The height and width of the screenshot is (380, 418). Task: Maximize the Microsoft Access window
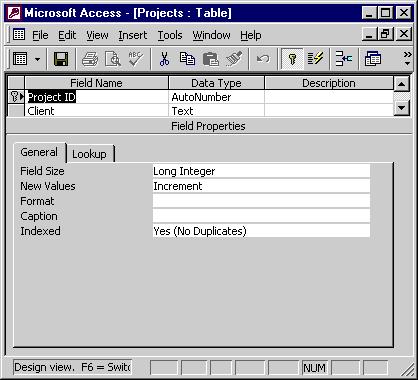[x=386, y=13]
